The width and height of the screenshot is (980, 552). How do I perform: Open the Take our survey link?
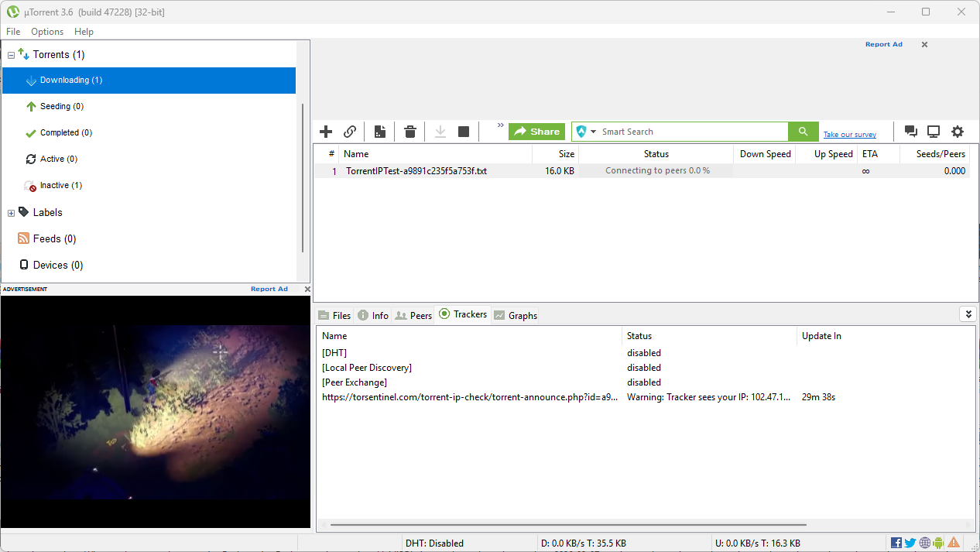click(x=849, y=134)
